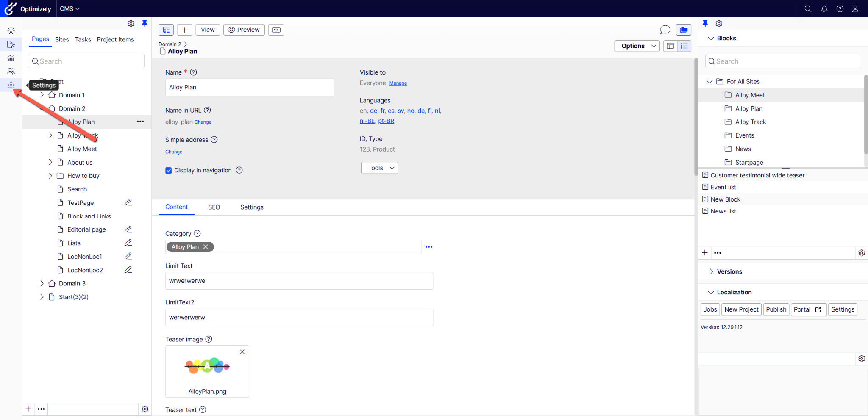Viewport: 868px width, 420px height.
Task: Open notifications bell icon
Action: point(824,9)
